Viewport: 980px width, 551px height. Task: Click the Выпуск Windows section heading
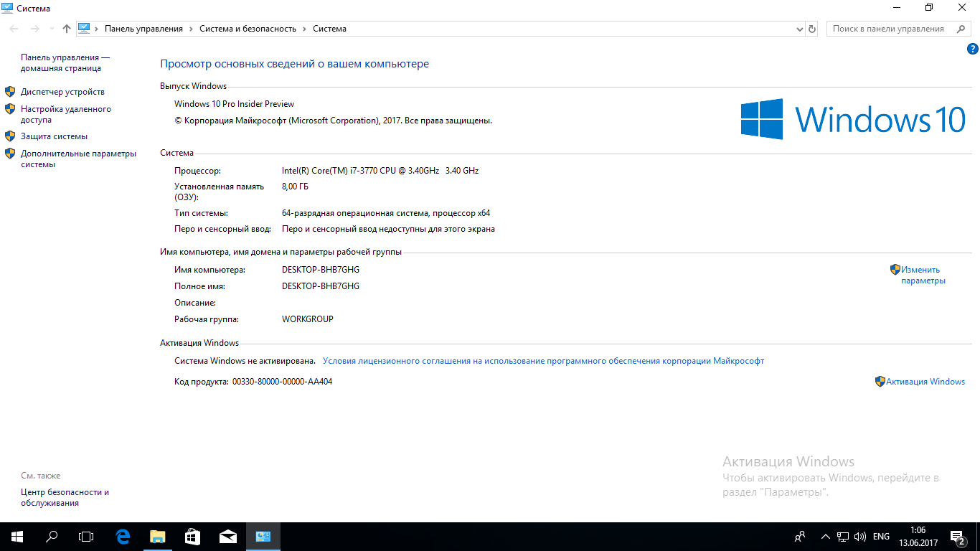click(193, 86)
